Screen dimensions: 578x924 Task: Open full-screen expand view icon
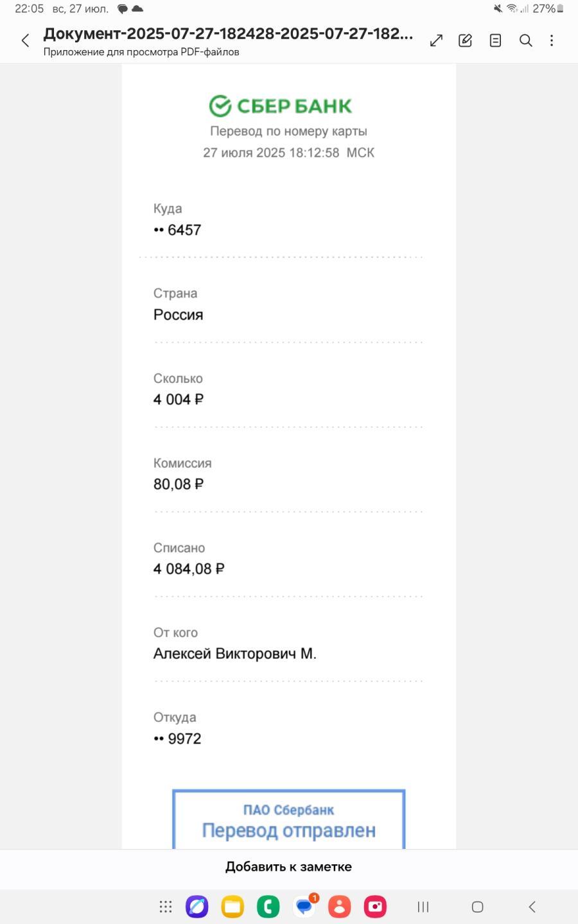click(436, 40)
